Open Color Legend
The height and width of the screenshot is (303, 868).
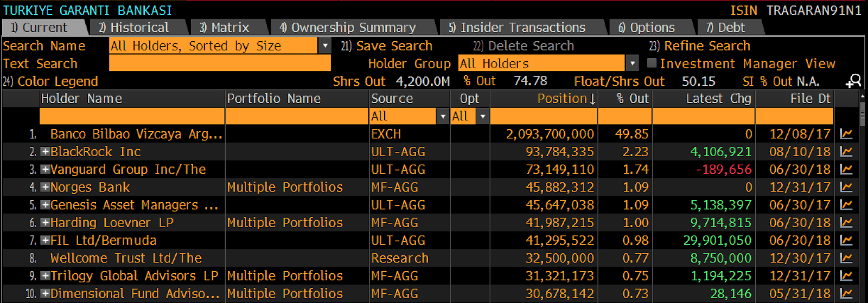click(50, 81)
